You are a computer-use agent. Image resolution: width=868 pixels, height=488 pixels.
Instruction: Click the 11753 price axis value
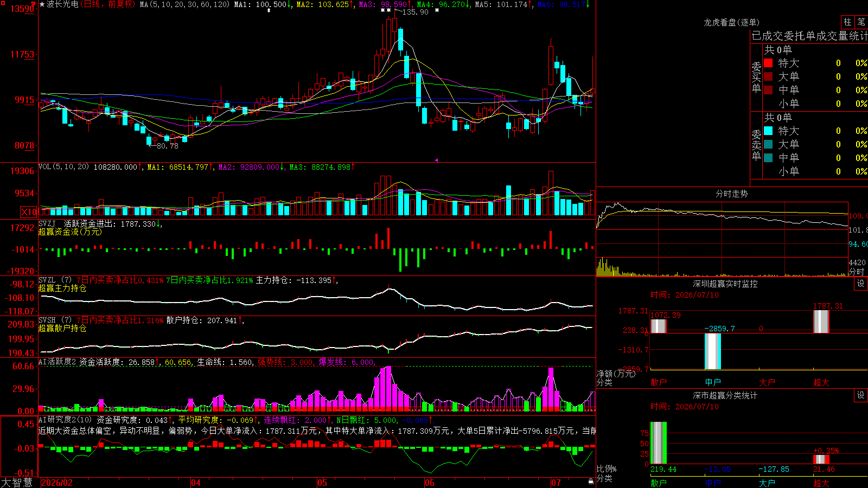[22, 54]
